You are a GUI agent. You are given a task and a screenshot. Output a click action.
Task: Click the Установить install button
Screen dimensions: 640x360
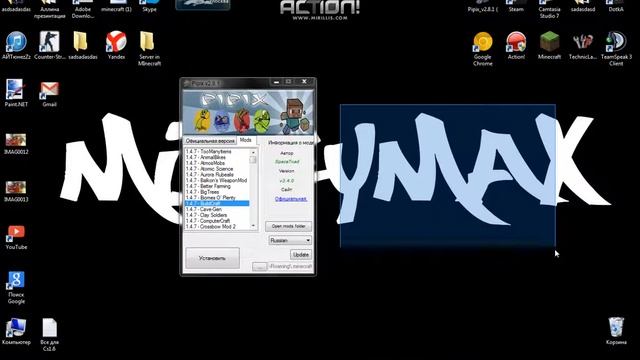212,258
